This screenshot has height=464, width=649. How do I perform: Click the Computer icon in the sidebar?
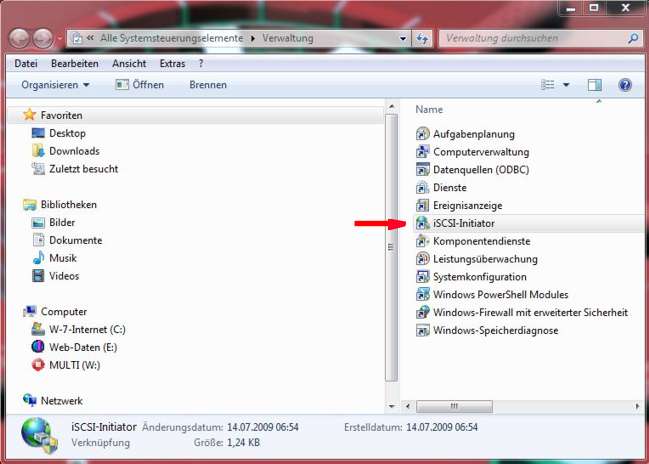tap(29, 311)
